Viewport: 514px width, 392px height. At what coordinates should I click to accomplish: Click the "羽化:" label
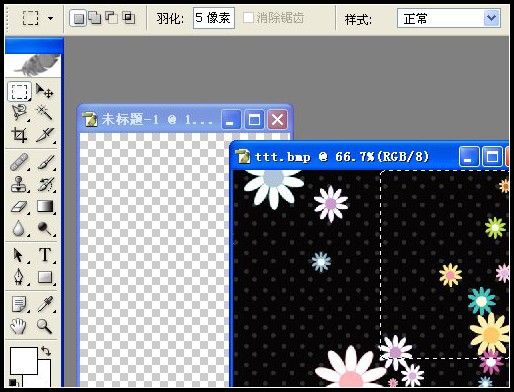170,18
